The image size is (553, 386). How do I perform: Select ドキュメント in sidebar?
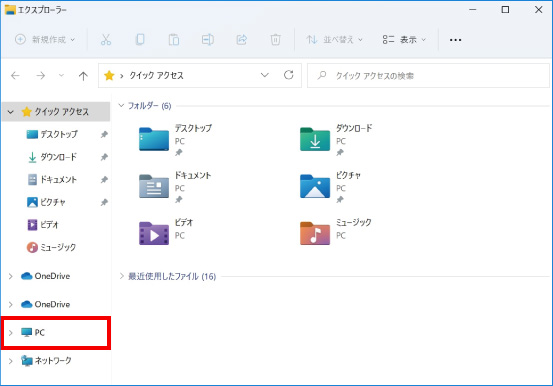tap(58, 180)
